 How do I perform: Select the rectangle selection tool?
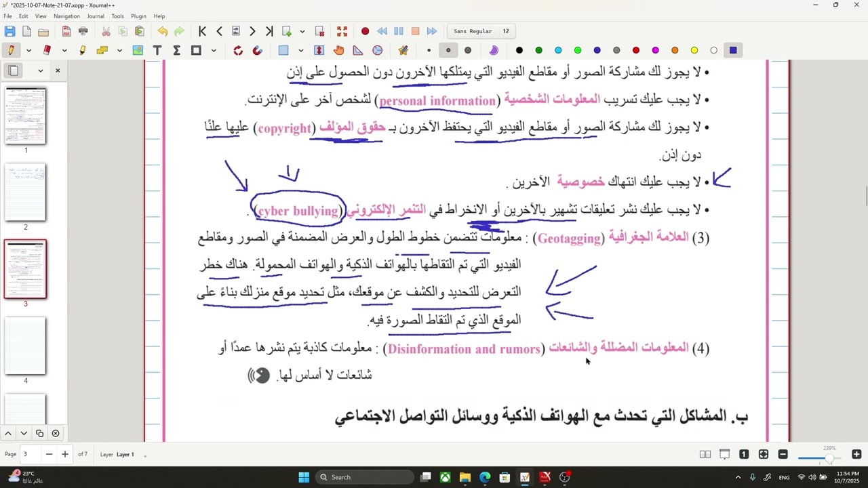tap(283, 50)
